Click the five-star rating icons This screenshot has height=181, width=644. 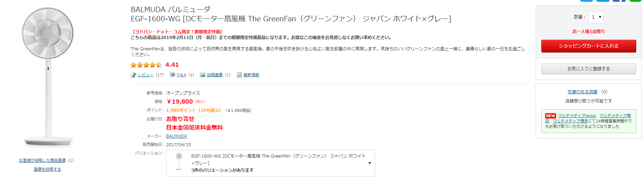[146, 65]
